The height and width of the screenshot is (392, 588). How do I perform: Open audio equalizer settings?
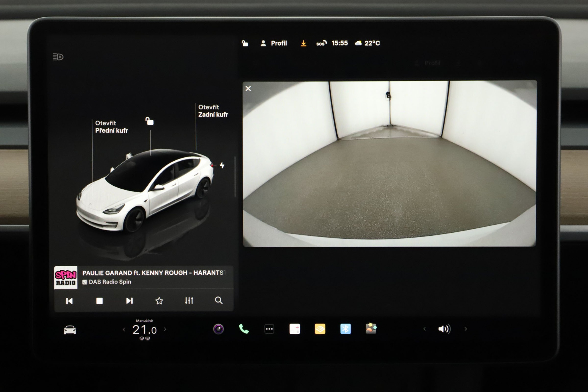point(189,300)
